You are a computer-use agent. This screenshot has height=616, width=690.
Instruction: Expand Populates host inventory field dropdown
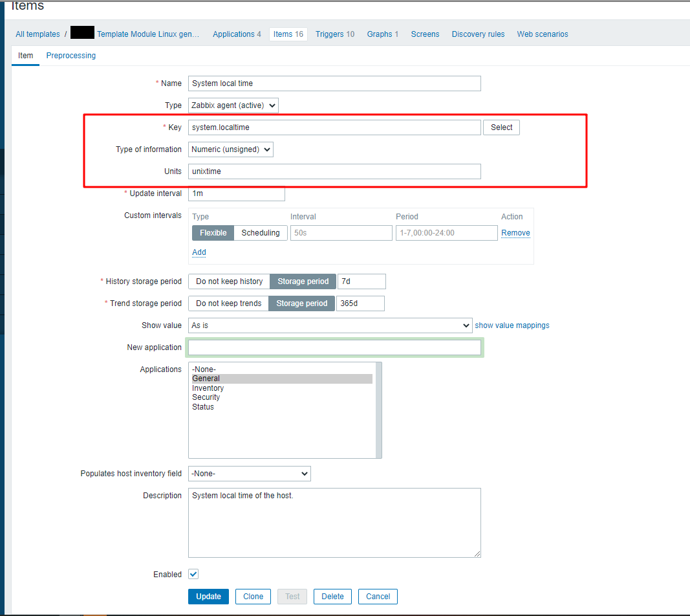(249, 474)
